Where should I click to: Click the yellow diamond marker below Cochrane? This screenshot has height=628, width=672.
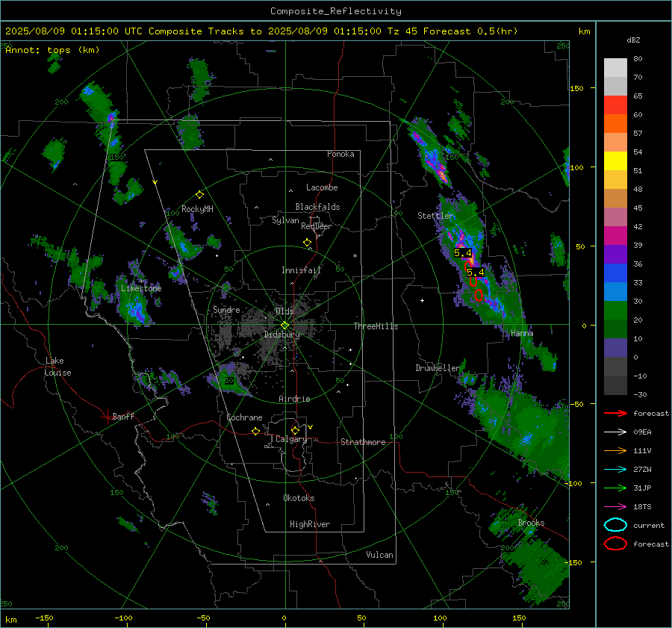255,431
